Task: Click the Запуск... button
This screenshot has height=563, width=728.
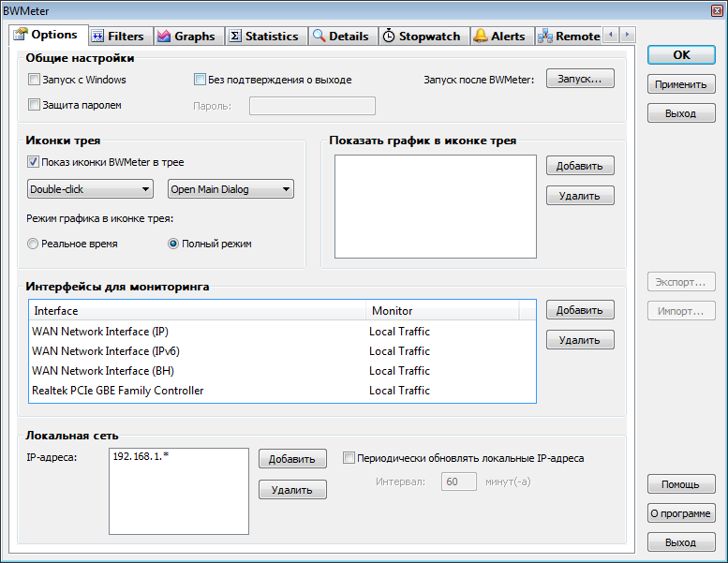Action: coord(580,79)
